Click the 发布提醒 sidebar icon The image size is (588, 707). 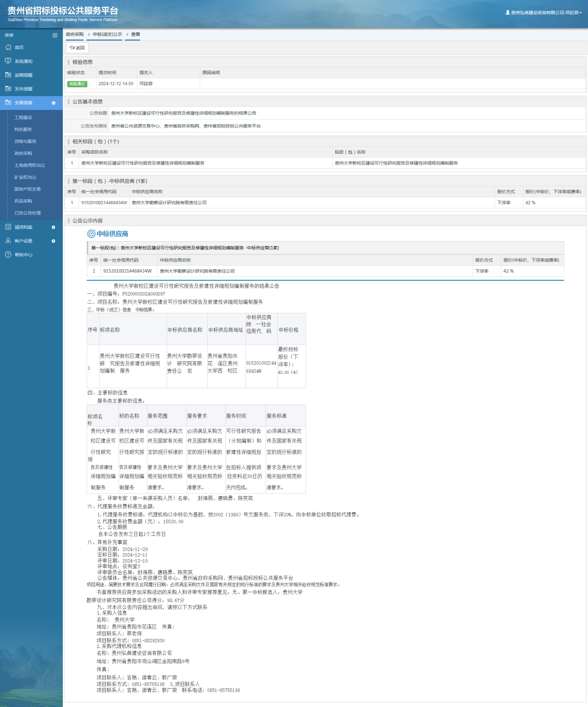point(8,89)
